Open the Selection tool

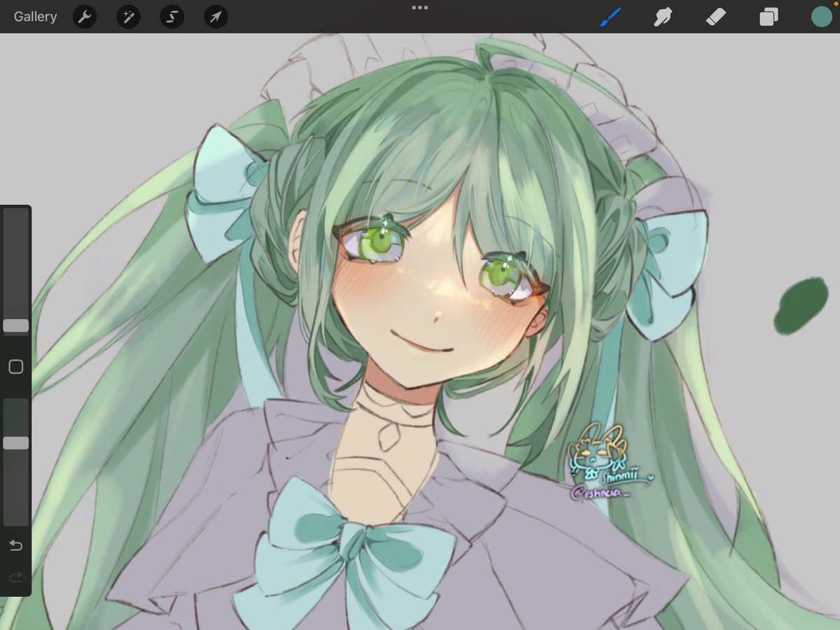172,17
